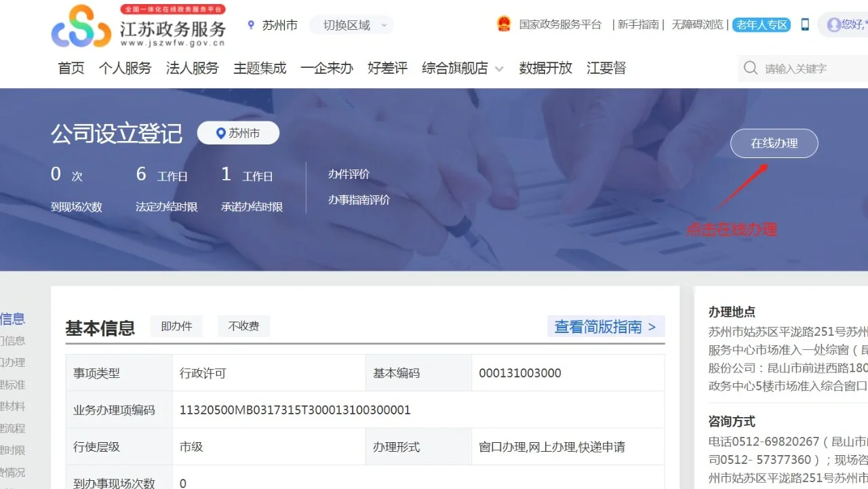The image size is (868, 489).
Task: Open the 查看简版指南 link
Action: [605, 327]
